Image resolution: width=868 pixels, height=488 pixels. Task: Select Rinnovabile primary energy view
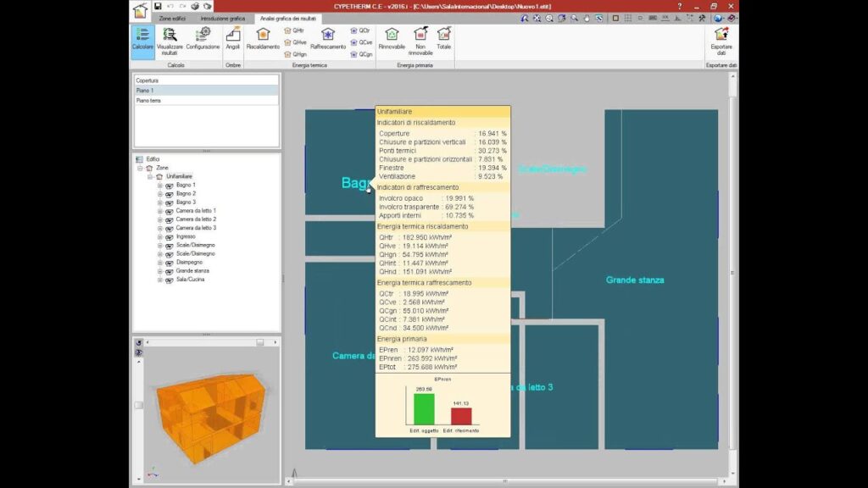[x=392, y=40]
